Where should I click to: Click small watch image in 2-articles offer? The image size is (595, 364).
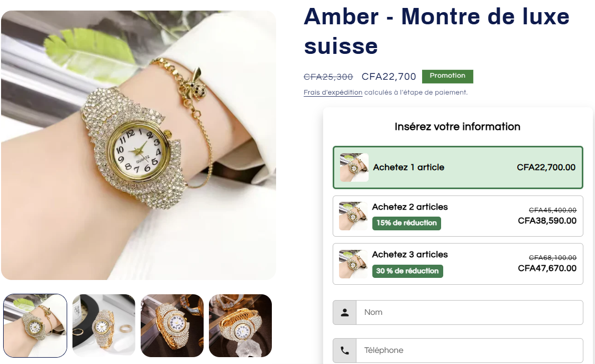(353, 216)
